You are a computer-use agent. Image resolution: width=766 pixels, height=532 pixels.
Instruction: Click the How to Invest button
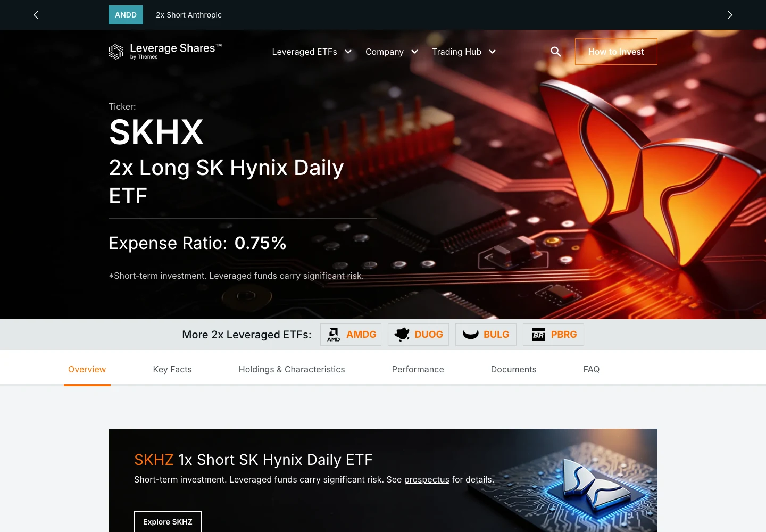click(x=616, y=52)
